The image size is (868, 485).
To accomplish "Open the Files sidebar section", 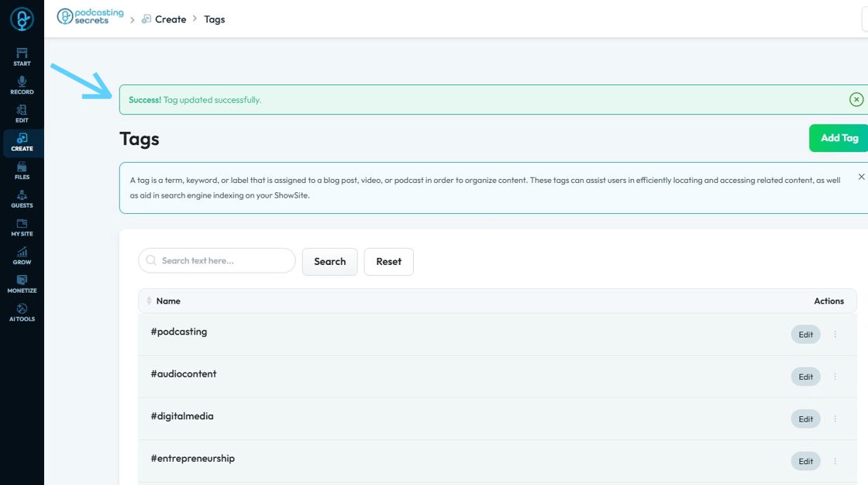I will coord(22,170).
